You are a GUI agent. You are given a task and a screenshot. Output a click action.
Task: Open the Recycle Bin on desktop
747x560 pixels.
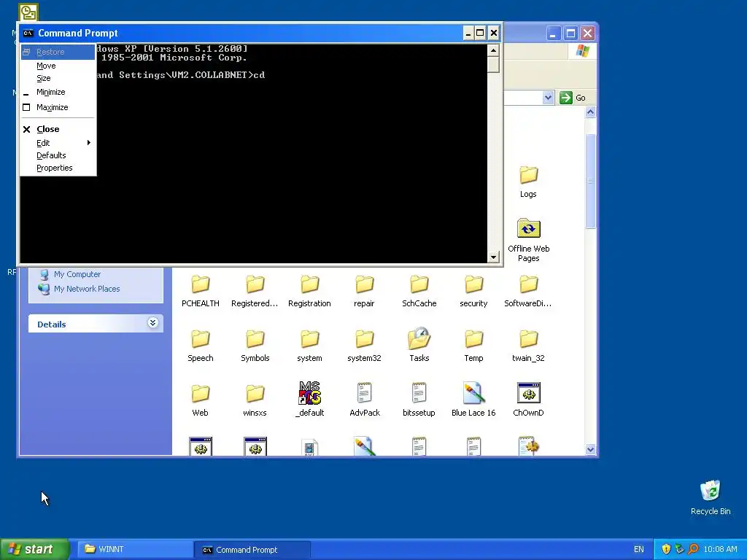pos(711,497)
